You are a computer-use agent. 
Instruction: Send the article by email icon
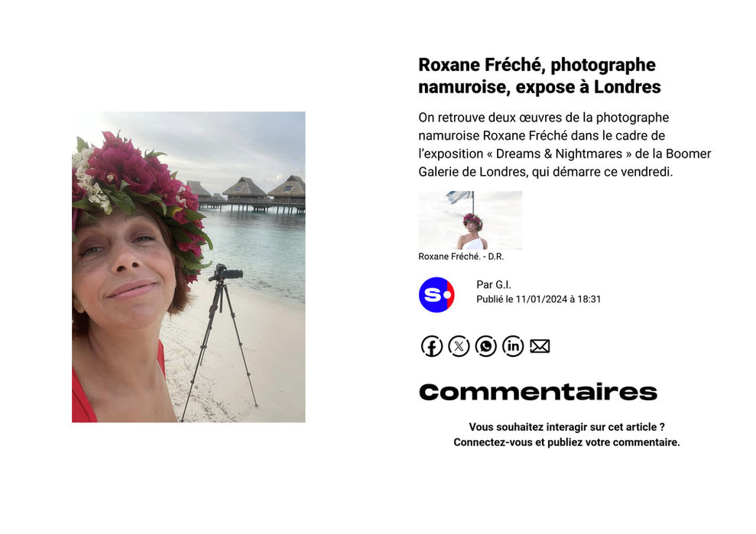tap(540, 346)
